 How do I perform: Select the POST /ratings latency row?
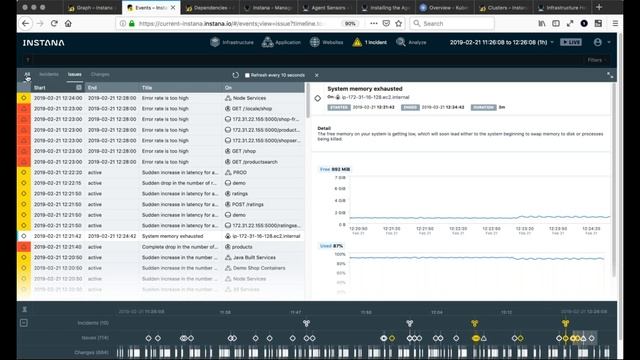161,204
